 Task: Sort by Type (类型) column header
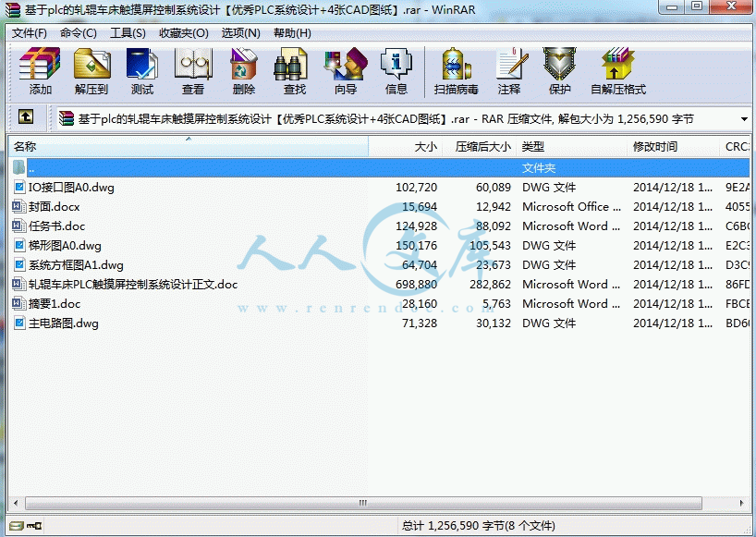click(571, 147)
